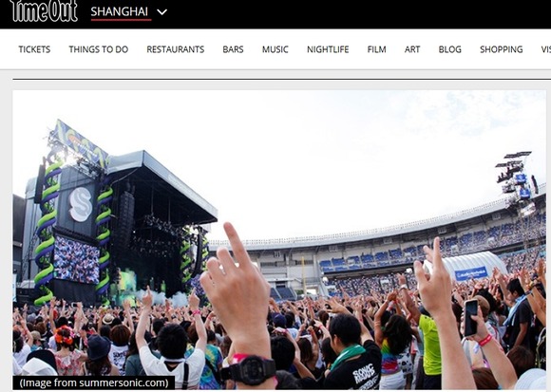
Task: Open the FILM section
Action: click(x=377, y=49)
